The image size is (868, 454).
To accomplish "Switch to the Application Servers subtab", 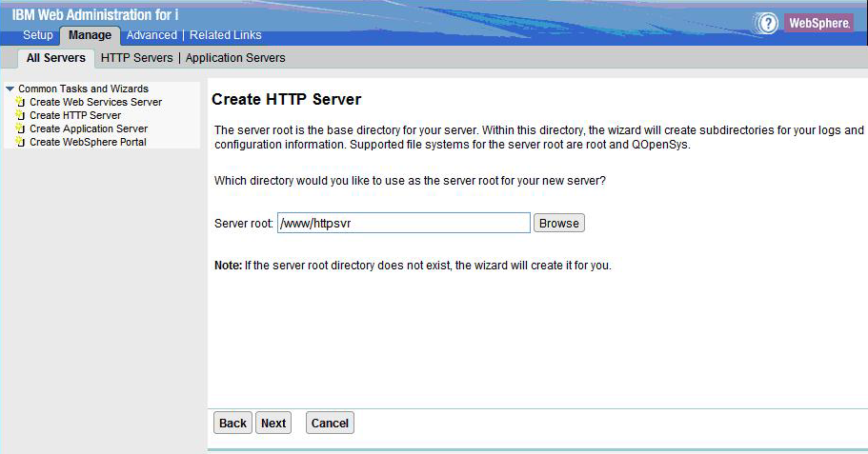I will 235,57.
